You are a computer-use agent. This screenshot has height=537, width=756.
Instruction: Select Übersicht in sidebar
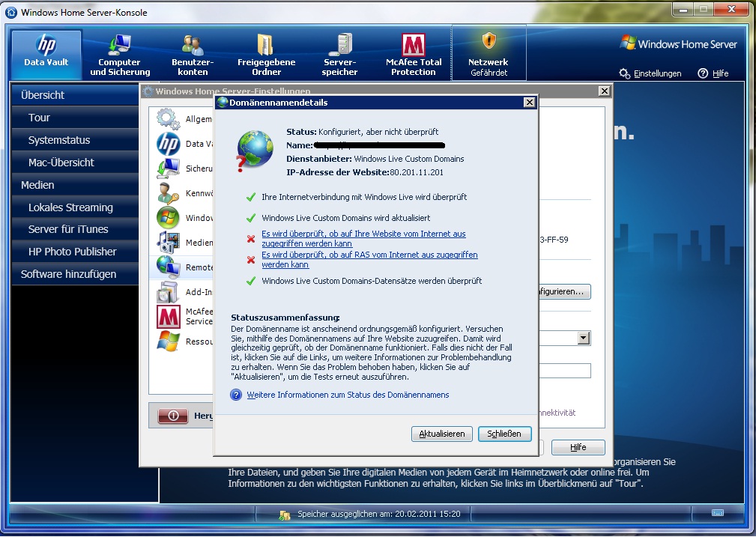pos(75,95)
